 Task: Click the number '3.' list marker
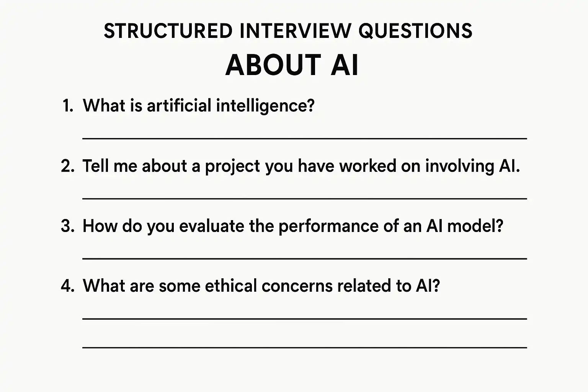(68, 226)
